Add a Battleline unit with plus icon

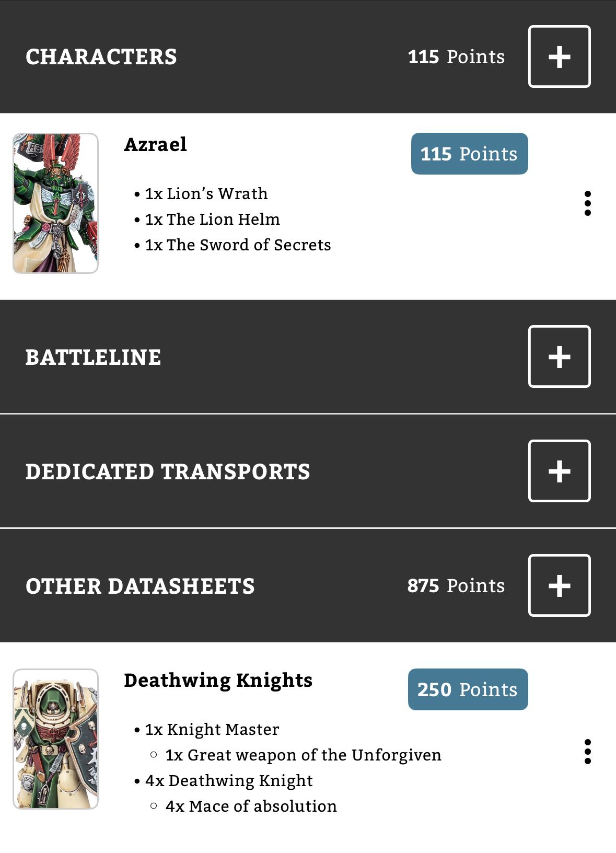(559, 356)
